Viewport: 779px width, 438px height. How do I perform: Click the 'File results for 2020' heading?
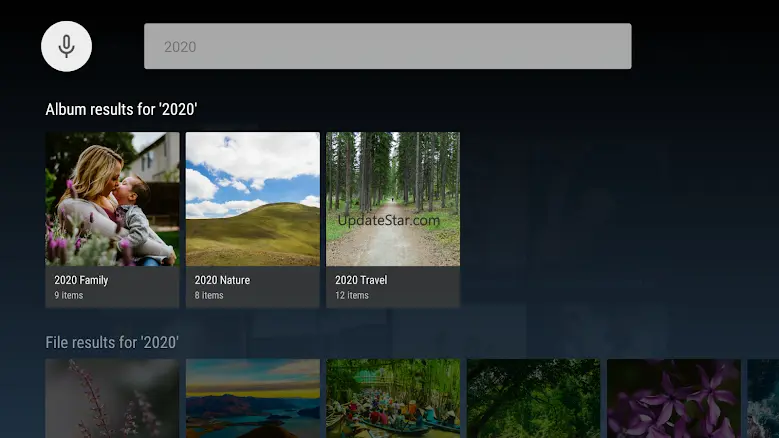[x=112, y=342]
